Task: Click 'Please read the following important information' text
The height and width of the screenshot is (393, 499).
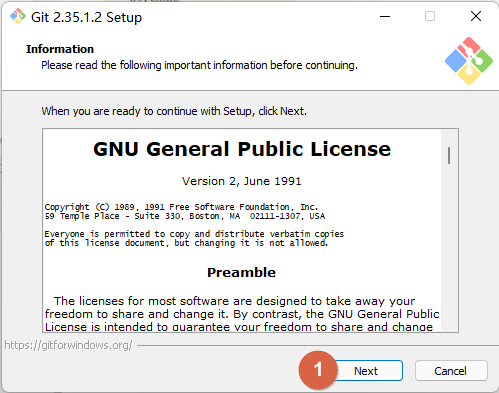Action: pyautogui.click(x=199, y=65)
